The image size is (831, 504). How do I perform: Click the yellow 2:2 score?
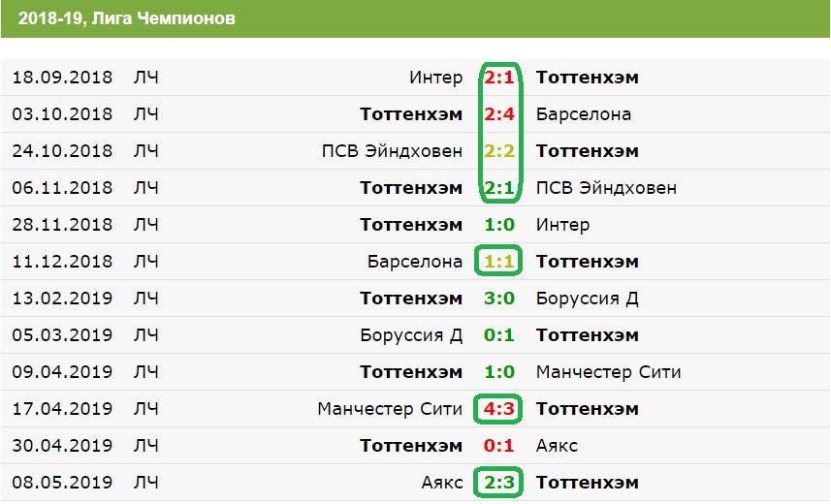[x=499, y=151]
